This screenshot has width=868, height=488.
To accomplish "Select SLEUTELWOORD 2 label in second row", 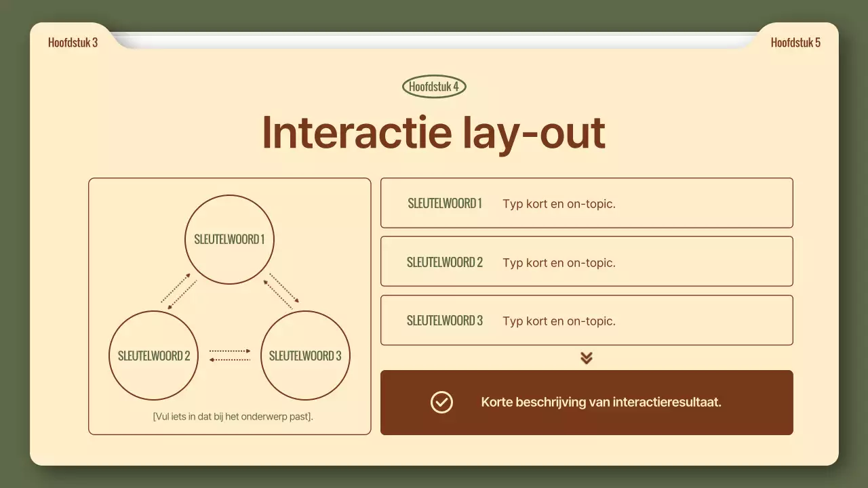I will tap(445, 262).
